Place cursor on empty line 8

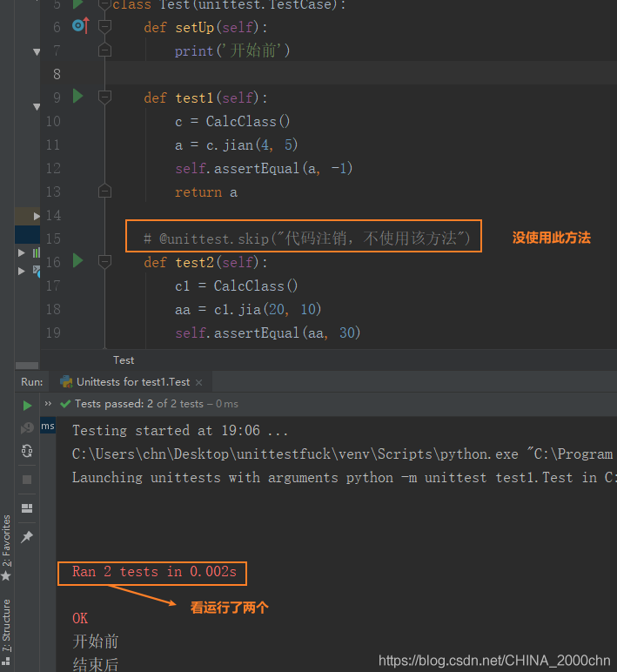[x=360, y=74]
